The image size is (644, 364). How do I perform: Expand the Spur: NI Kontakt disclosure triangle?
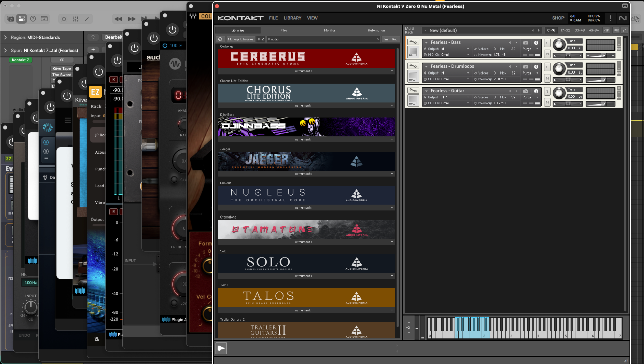point(5,50)
